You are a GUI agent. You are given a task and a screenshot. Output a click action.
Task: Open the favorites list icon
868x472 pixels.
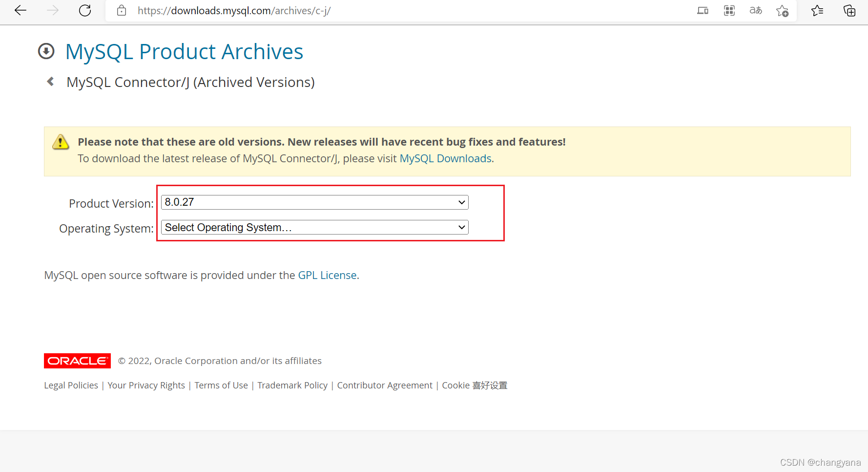817,10
